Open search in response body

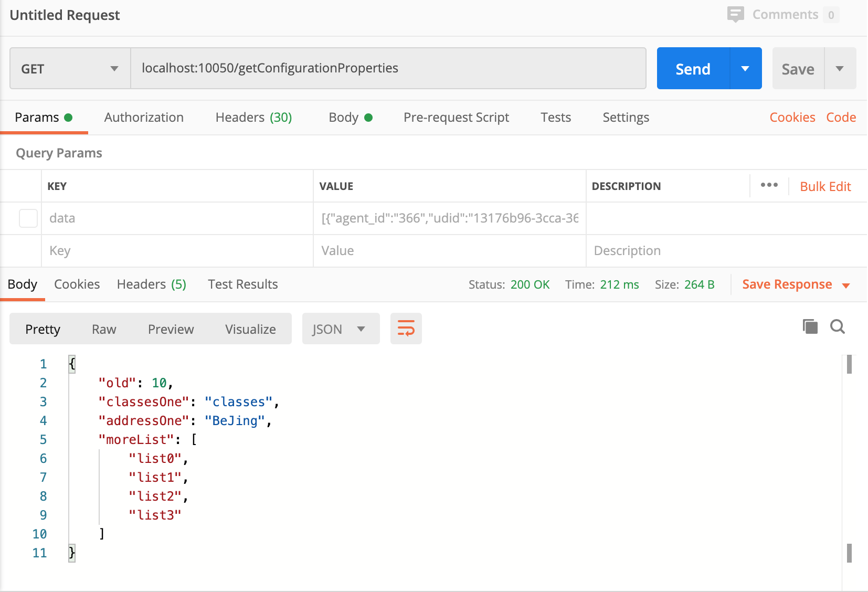tap(838, 327)
